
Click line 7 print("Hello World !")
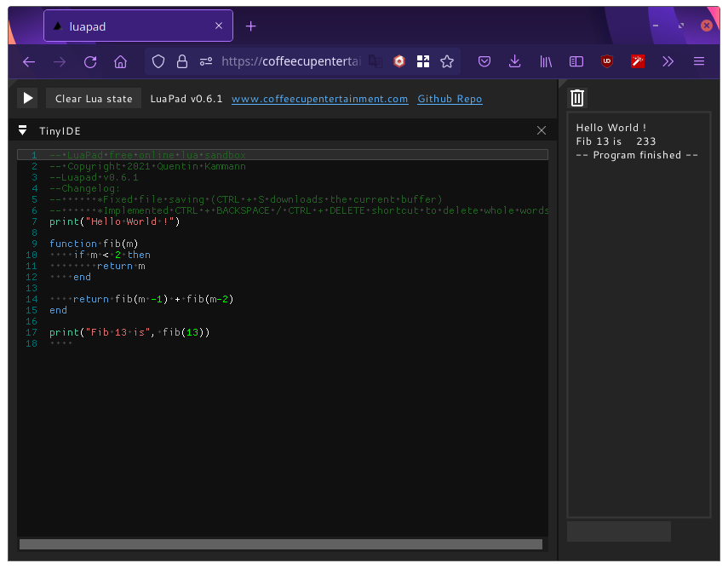115,221
